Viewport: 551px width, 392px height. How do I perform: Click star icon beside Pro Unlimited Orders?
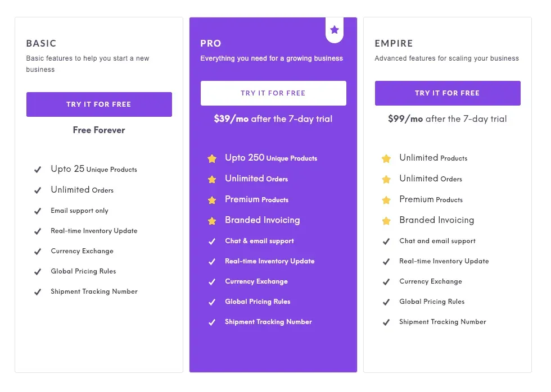[x=212, y=180]
